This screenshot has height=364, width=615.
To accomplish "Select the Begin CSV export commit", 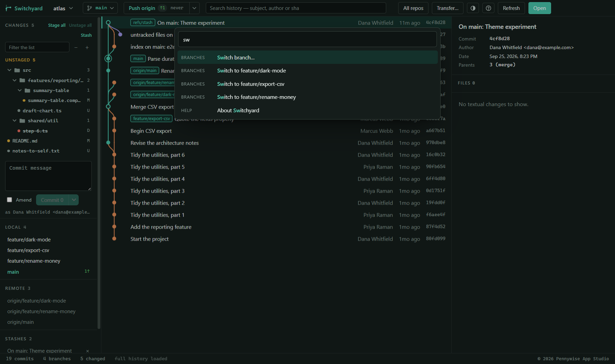I will pos(277,131).
